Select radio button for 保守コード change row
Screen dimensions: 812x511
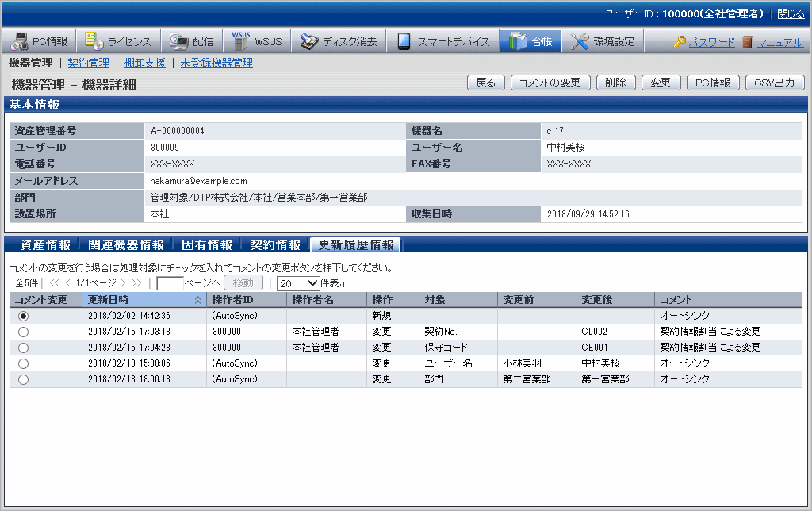[23, 348]
